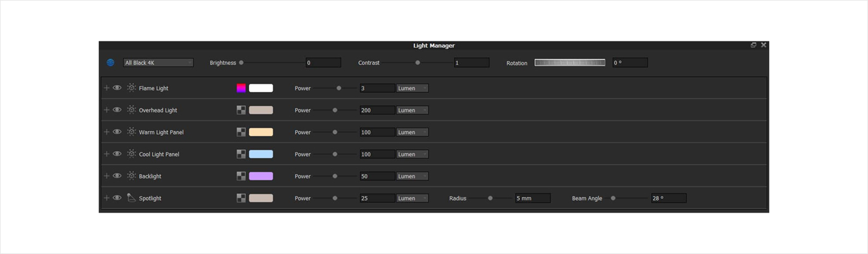868x254 pixels.
Task: Open the Lumen unit dropdown for Flame Light
Action: click(x=412, y=88)
